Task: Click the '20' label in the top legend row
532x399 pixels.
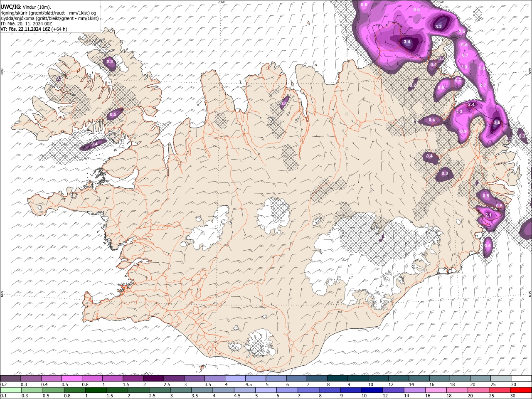Action: coord(473,384)
